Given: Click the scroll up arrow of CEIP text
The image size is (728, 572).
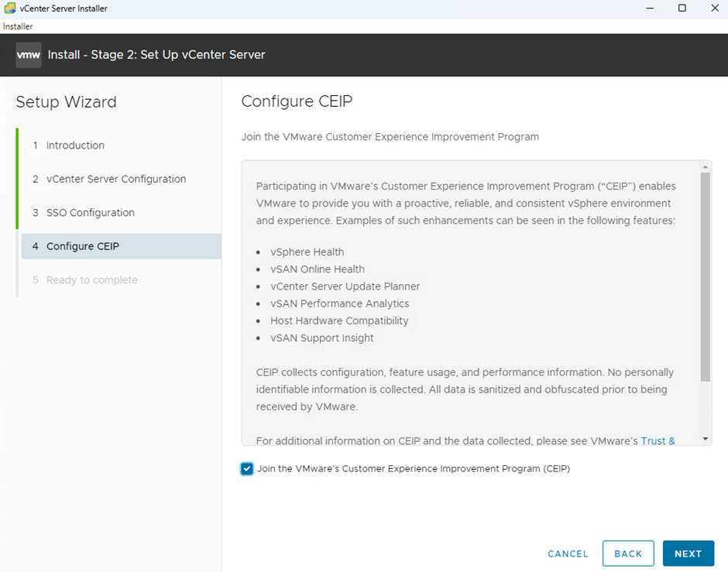Looking at the screenshot, I should [x=706, y=166].
